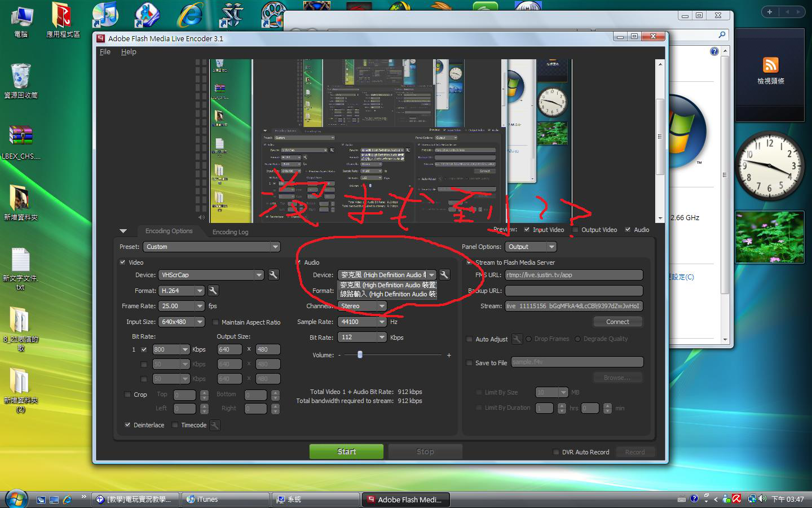Open audio device settings wrench

pyautogui.click(x=444, y=275)
